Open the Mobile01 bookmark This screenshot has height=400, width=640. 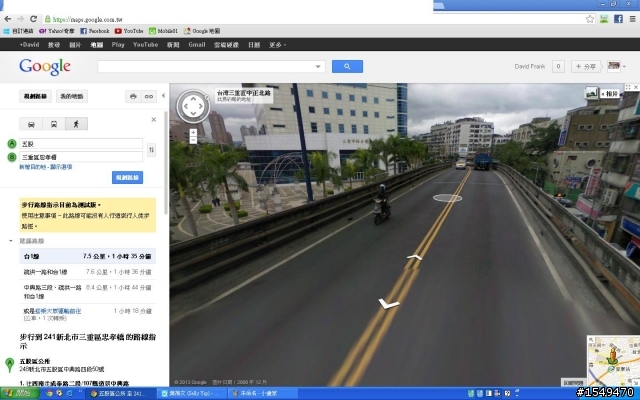point(163,31)
